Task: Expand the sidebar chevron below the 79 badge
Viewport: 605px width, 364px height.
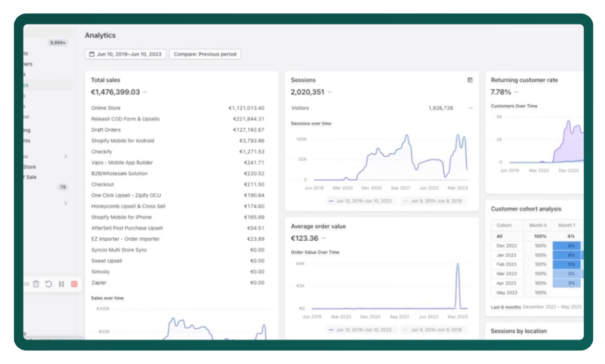Action: point(66,203)
